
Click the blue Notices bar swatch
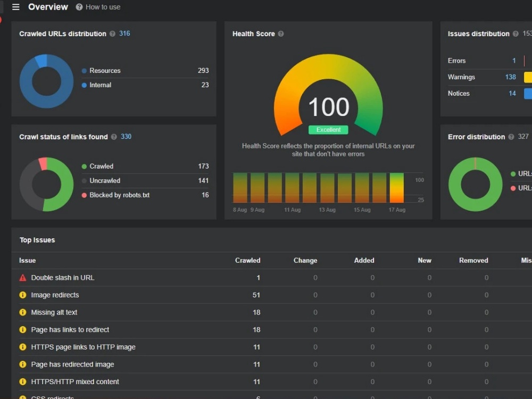click(x=528, y=93)
